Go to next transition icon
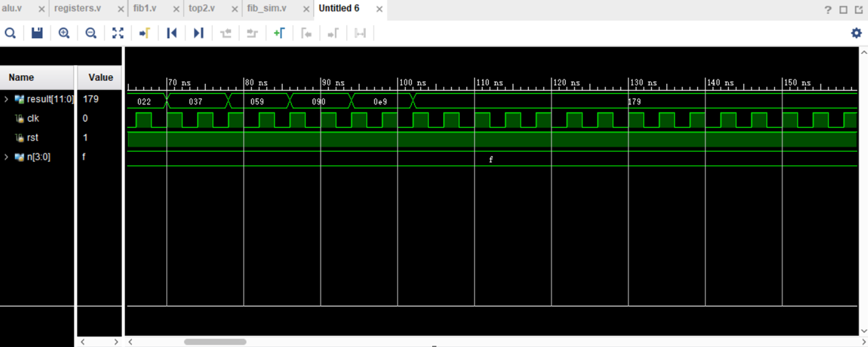This screenshot has height=347, width=868. [252, 33]
